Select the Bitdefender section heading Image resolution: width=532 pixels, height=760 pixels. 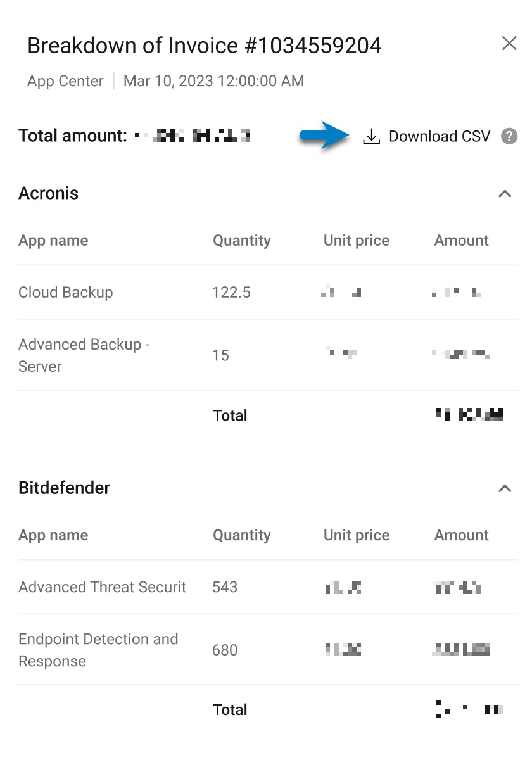[65, 488]
